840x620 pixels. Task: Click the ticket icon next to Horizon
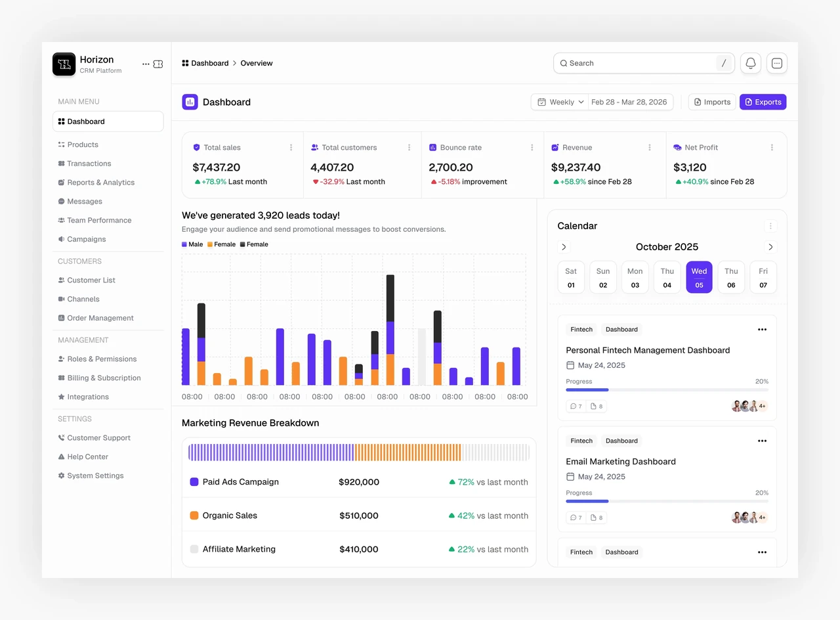158,64
